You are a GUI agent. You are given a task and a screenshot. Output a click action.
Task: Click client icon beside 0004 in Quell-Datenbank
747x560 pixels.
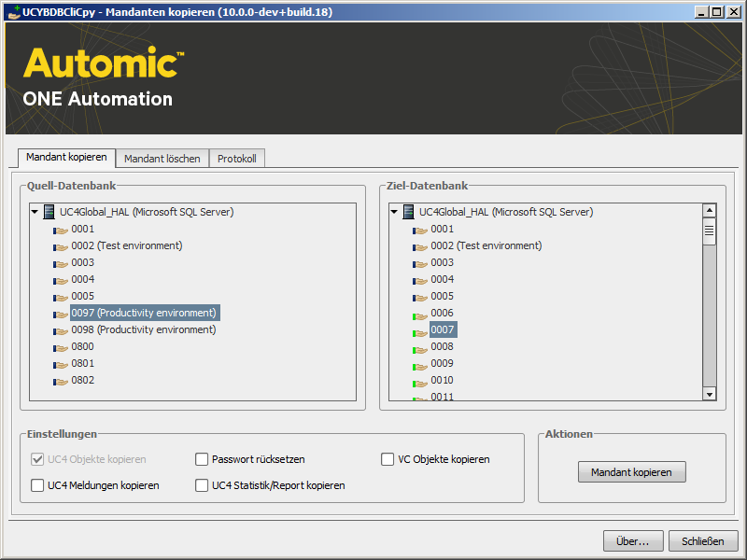(61, 281)
